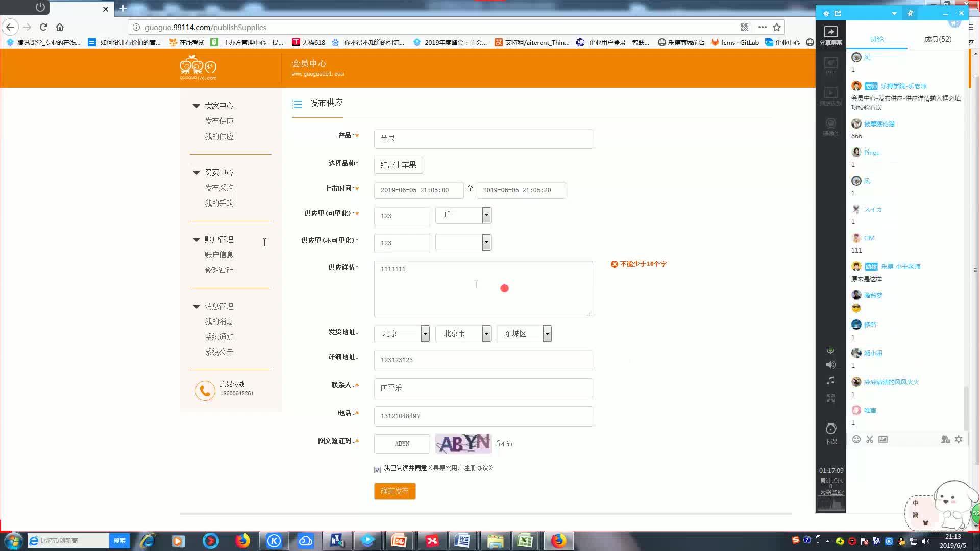Click the fullscreen expand icon in classroom sidebar
This screenshot has height=551, width=980.
point(830,398)
